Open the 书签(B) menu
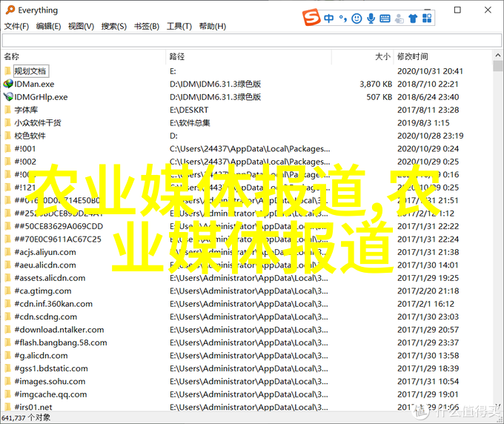This screenshot has height=424, width=504. tap(147, 27)
